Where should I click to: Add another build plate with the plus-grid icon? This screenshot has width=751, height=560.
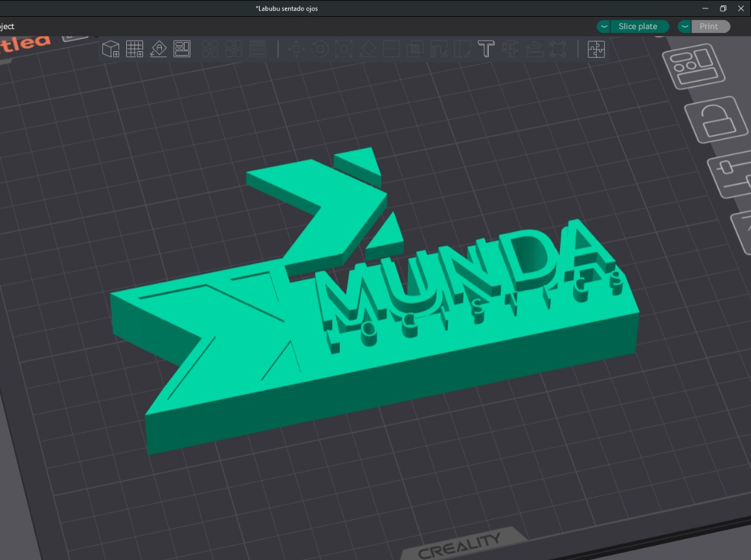135,49
